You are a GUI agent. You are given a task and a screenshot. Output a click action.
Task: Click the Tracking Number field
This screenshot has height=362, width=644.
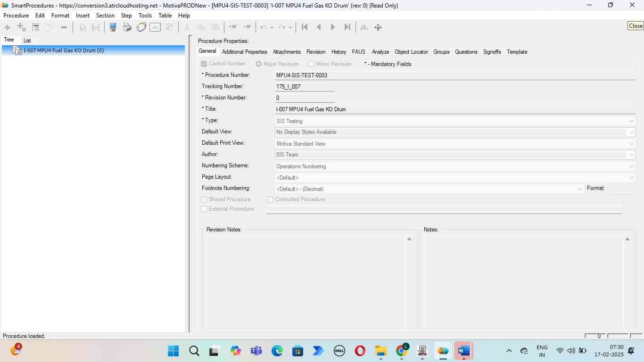(x=305, y=87)
